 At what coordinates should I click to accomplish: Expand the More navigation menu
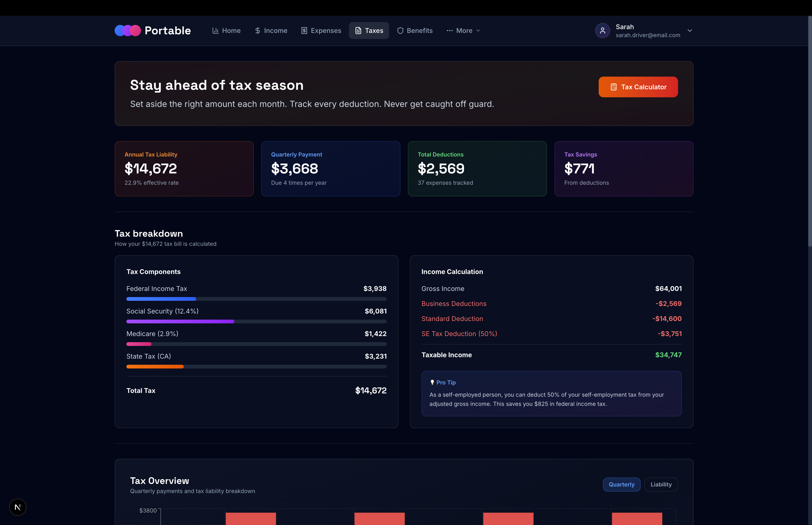[464, 31]
